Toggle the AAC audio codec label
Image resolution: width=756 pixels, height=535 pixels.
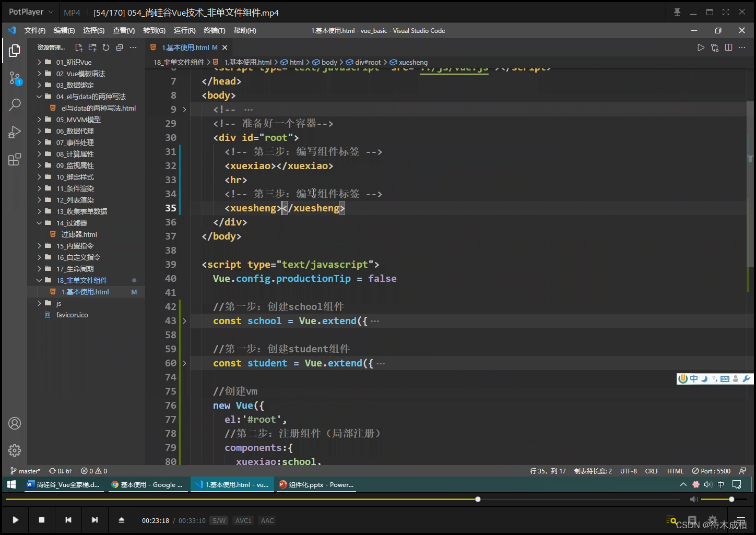pyautogui.click(x=267, y=520)
